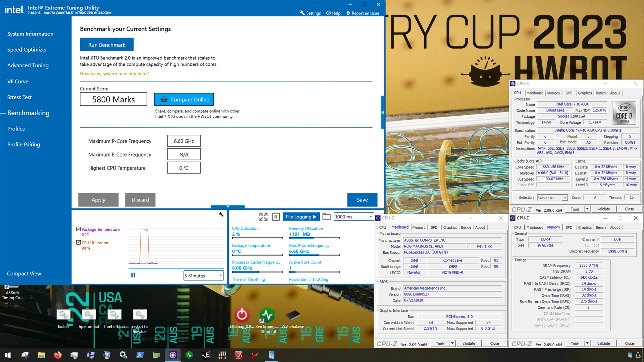Open Socket #1 selection dropdown in CPU-Z
This screenshot has width=644, height=362.
[552, 198]
